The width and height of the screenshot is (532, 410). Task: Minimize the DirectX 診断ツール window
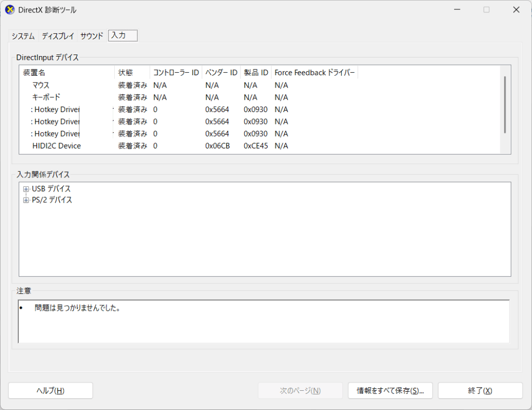pos(457,10)
